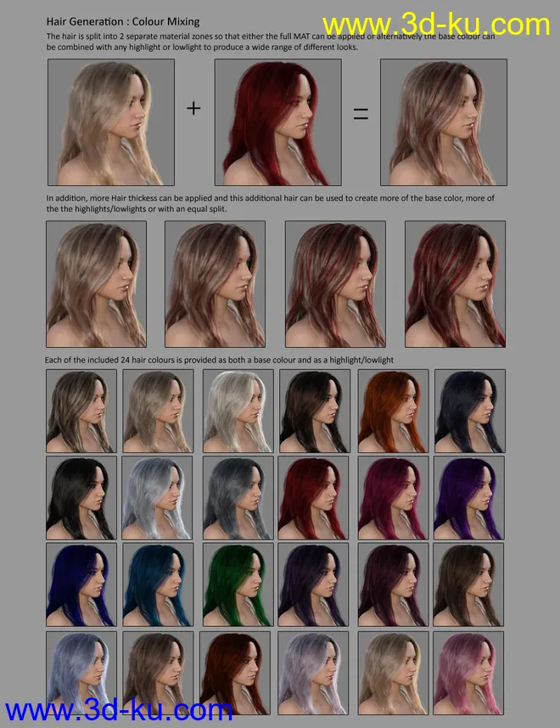Click the plus sign between hair images

click(x=193, y=109)
